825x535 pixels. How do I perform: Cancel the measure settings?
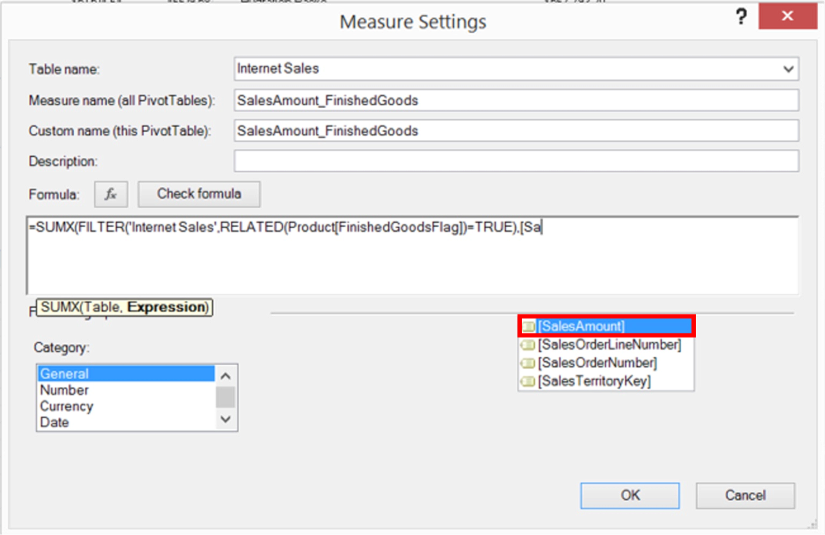point(745,494)
